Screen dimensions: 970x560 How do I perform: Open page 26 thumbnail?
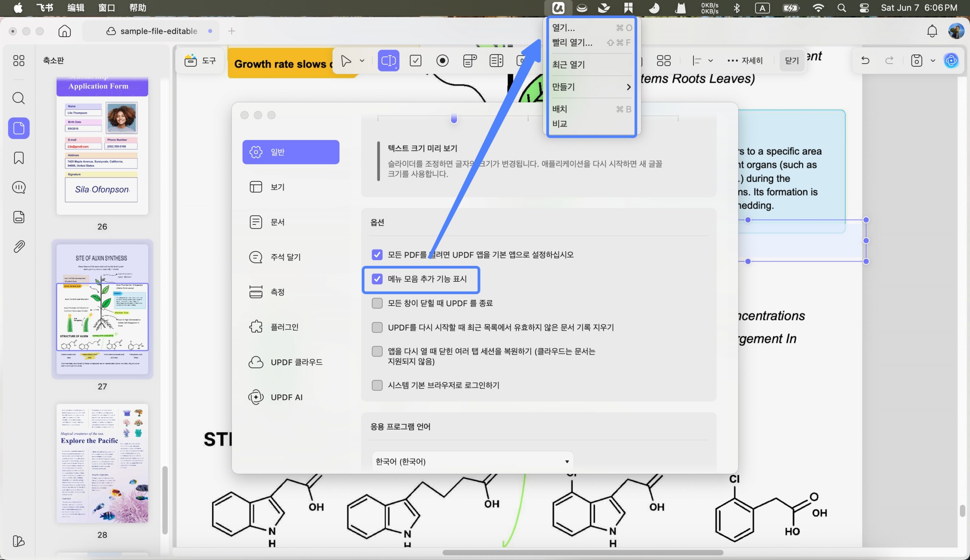tap(102, 145)
